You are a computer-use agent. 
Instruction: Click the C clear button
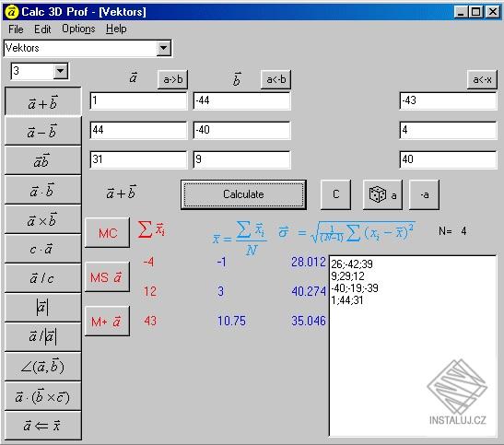[x=335, y=194]
